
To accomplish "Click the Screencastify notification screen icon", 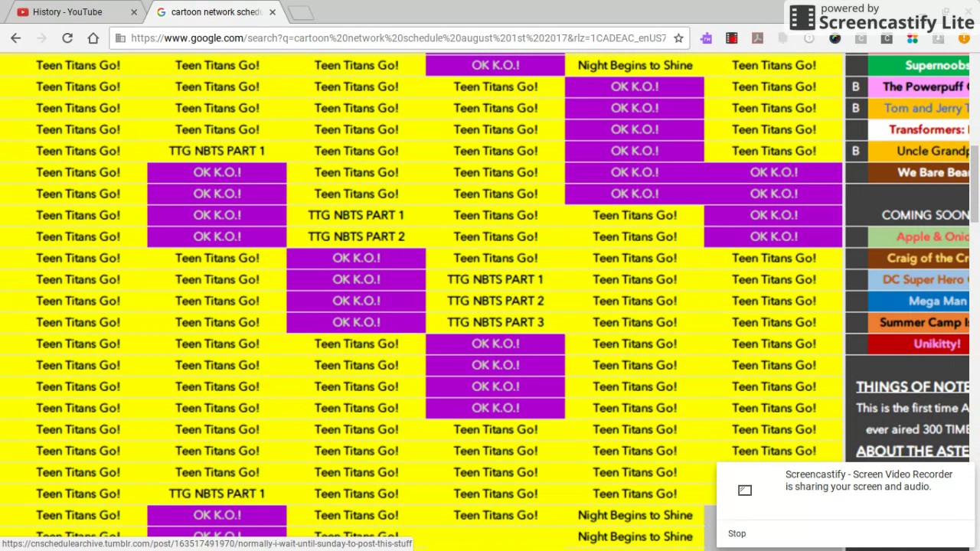I will point(745,490).
